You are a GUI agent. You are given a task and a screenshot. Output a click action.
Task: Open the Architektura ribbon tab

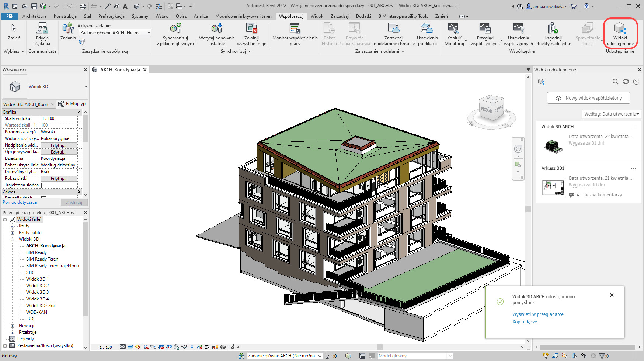[34, 16]
